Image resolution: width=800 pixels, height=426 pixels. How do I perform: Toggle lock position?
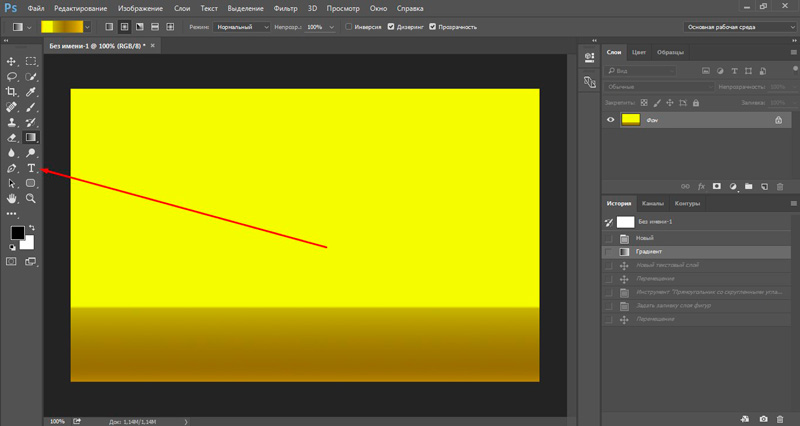pyautogui.click(x=670, y=103)
